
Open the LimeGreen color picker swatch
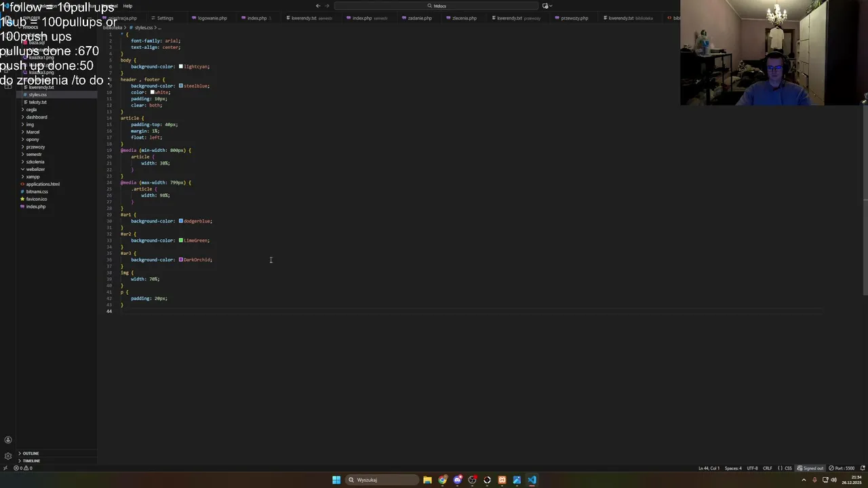point(180,241)
